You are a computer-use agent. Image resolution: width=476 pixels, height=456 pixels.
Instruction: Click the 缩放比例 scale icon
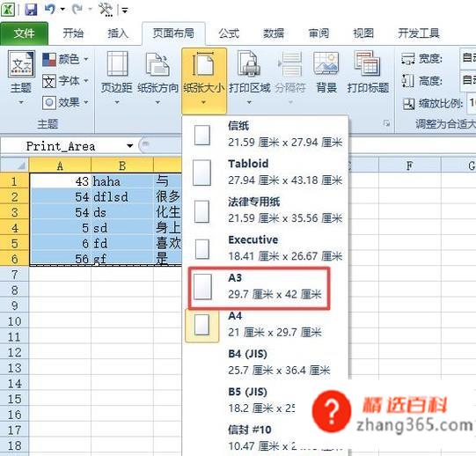[x=408, y=104]
